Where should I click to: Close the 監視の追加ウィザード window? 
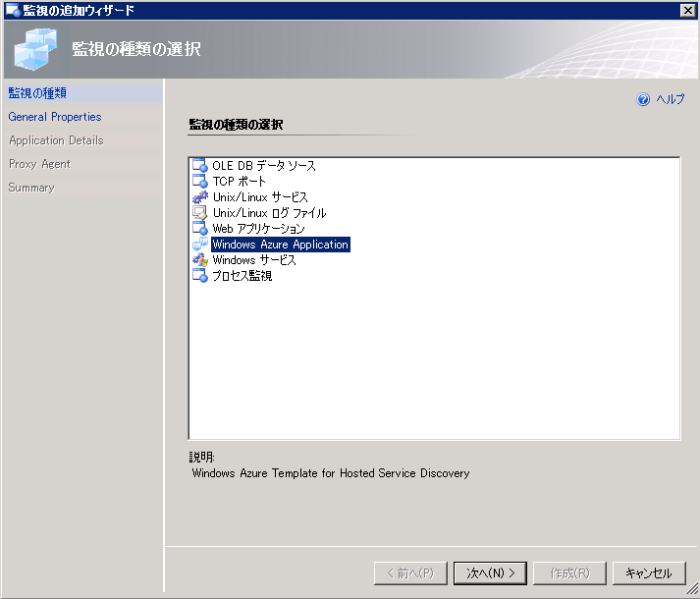[687, 10]
